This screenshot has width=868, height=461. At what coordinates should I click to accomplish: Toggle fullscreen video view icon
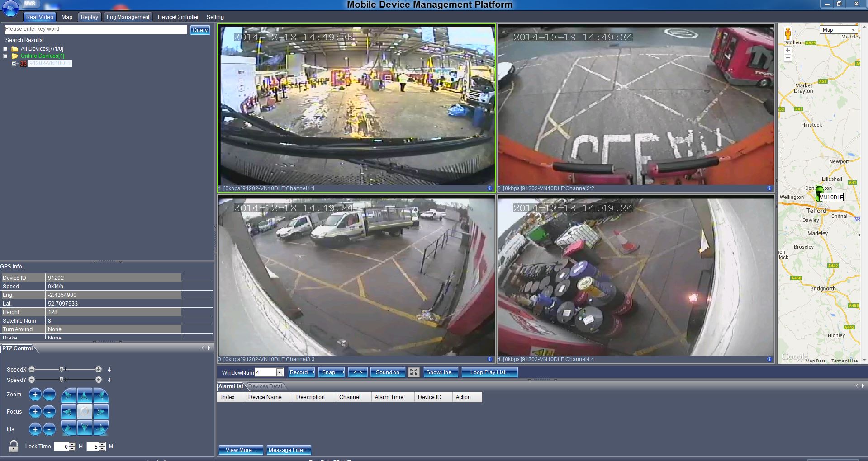tap(413, 372)
